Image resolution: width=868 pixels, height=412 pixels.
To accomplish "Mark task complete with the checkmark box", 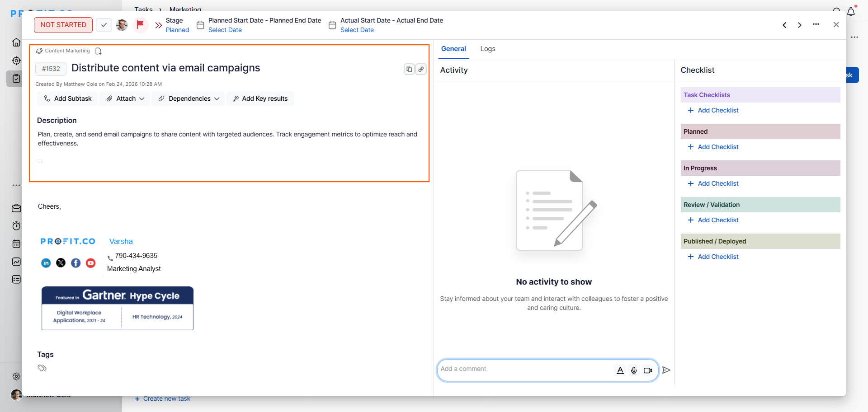I will point(104,25).
